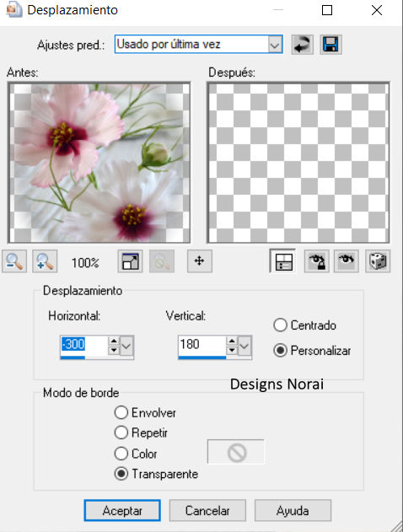Screen dimensions: 403x532
Task: Toggle auto proof eye with lock icon
Action: 317,261
